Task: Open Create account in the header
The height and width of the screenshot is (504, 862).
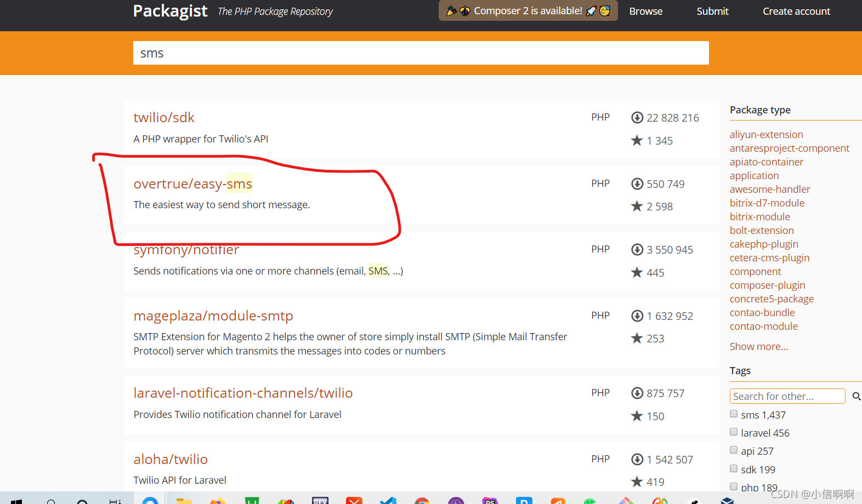Action: (796, 11)
